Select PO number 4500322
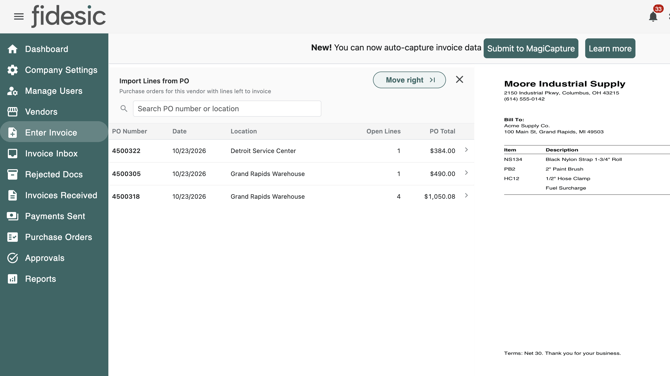The image size is (670, 376). (x=126, y=151)
